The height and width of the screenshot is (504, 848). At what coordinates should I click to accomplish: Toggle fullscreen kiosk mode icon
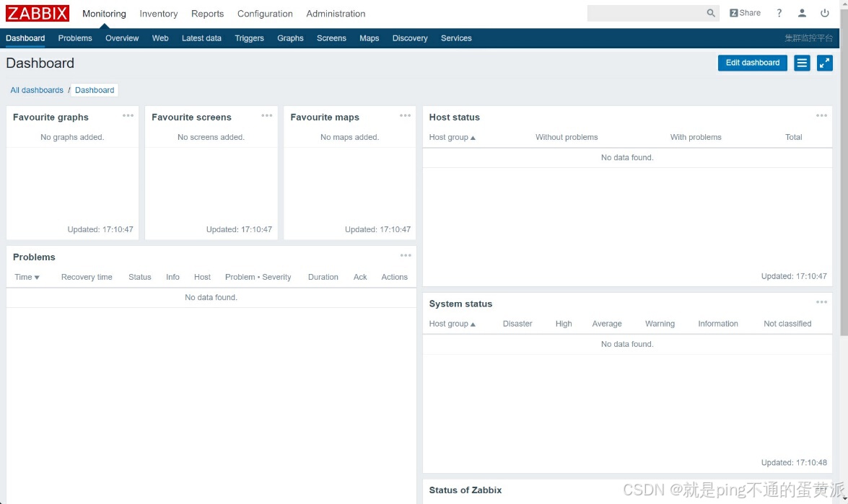[825, 63]
